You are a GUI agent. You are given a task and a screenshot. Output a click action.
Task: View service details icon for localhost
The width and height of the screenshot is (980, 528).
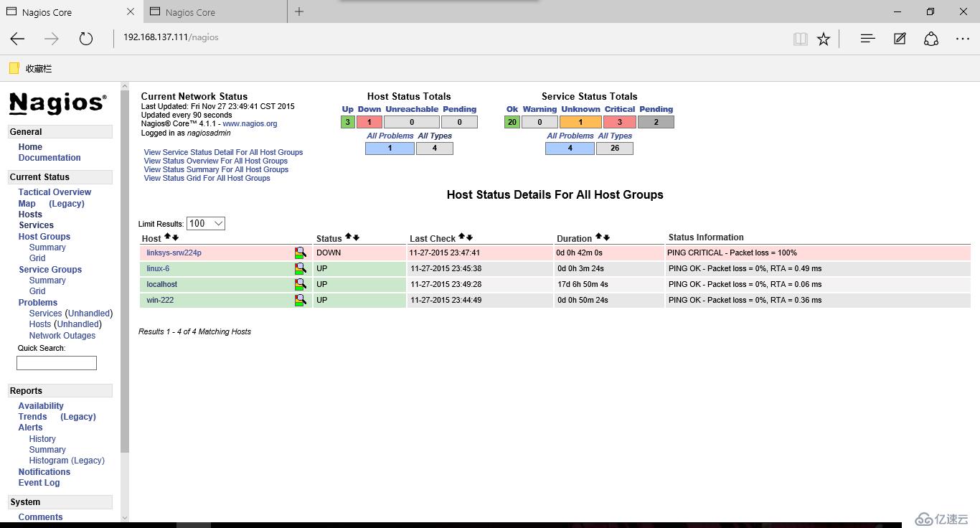[x=300, y=284]
